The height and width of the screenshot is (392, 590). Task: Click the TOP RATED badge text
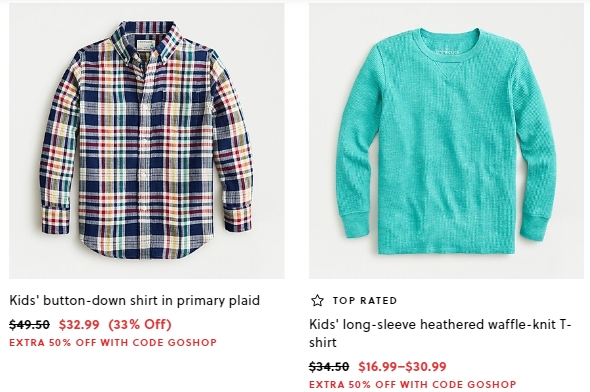[x=365, y=301]
